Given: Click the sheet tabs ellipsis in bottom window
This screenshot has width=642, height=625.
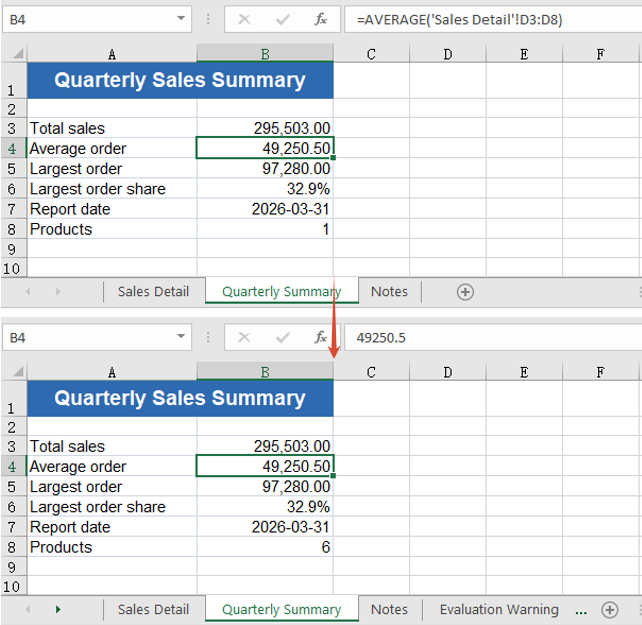Looking at the screenshot, I should (581, 613).
